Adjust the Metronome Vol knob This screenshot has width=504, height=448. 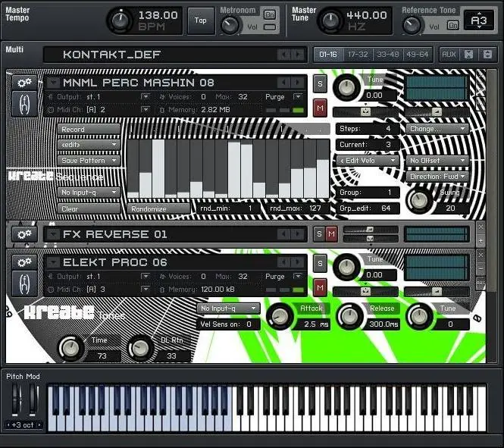230,25
